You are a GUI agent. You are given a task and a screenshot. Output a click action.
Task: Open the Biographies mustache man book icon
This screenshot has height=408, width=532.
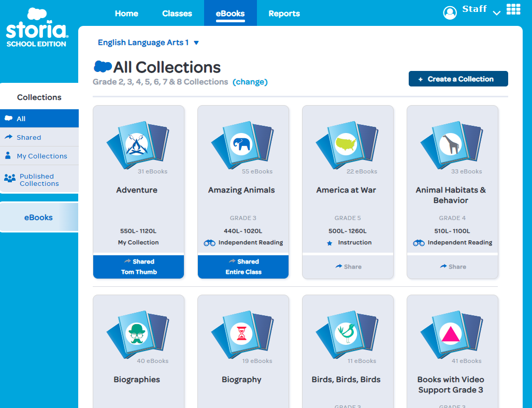[x=138, y=334]
